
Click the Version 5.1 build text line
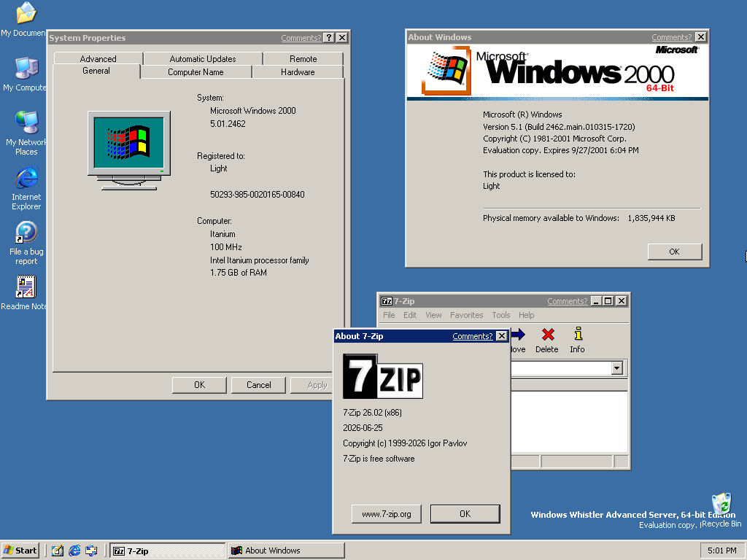(559, 127)
